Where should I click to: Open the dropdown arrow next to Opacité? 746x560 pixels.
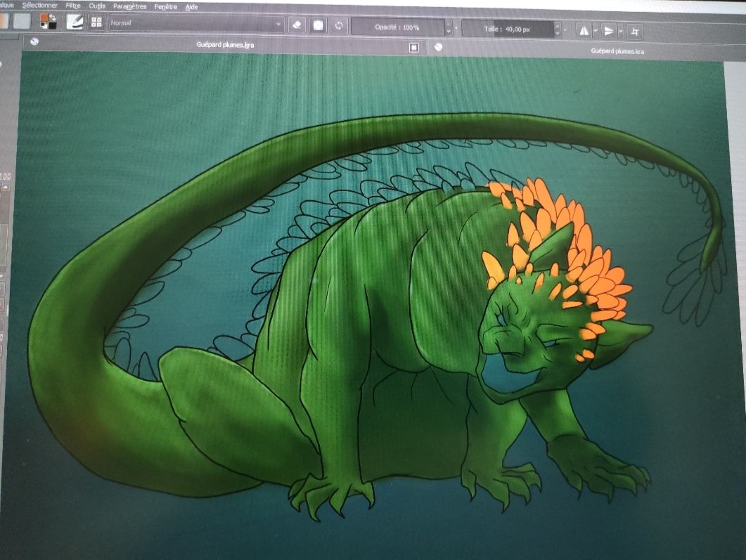[456, 28]
